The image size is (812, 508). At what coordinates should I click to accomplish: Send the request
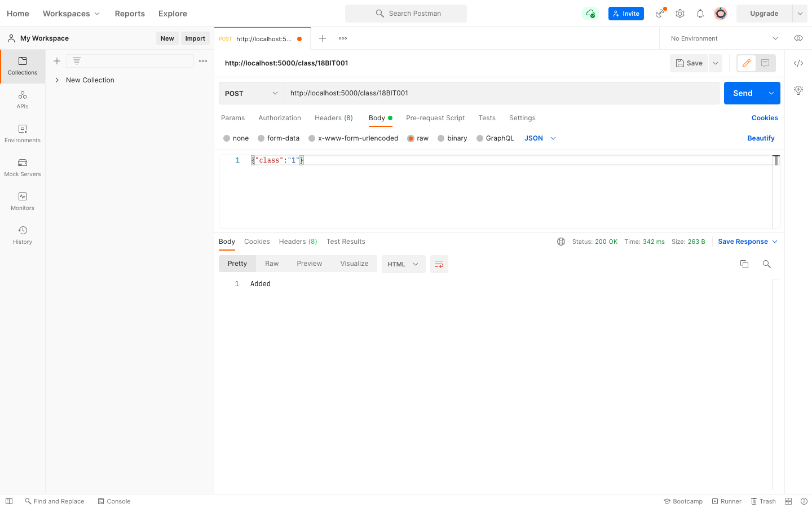click(743, 93)
